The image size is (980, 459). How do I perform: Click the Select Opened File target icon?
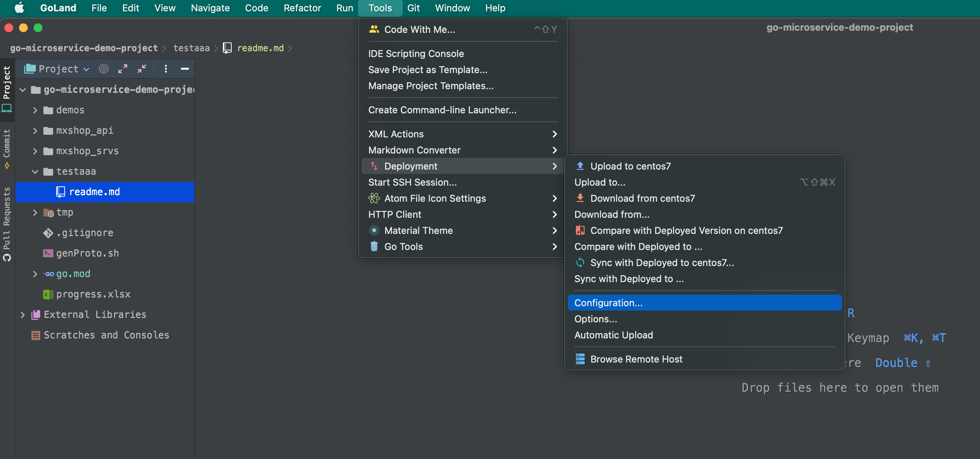[x=103, y=69]
